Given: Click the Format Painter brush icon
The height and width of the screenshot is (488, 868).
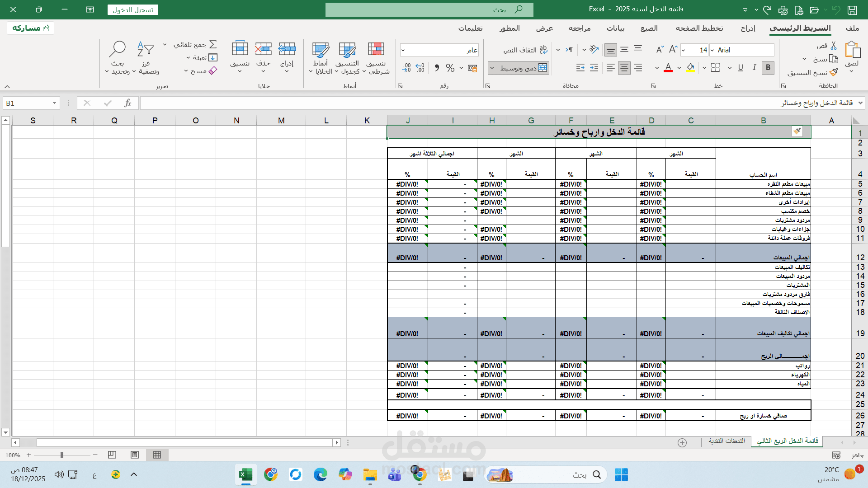Looking at the screenshot, I should 834,72.
